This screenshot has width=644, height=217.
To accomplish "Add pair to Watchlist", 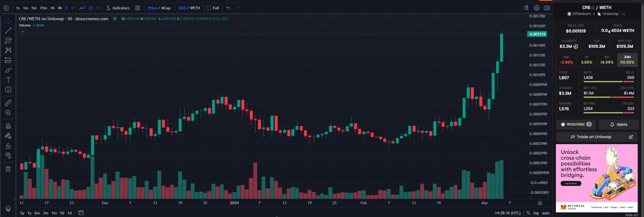I will [x=576, y=124].
